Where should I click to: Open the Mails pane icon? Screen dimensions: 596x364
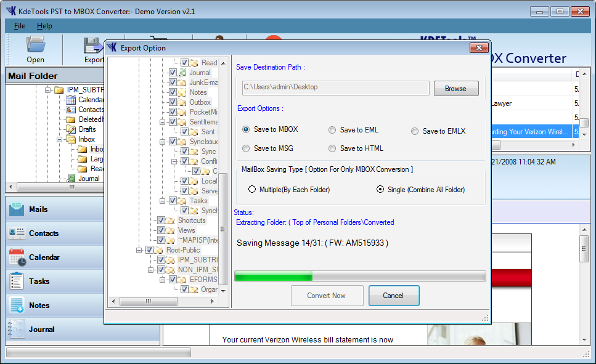pos(17,209)
